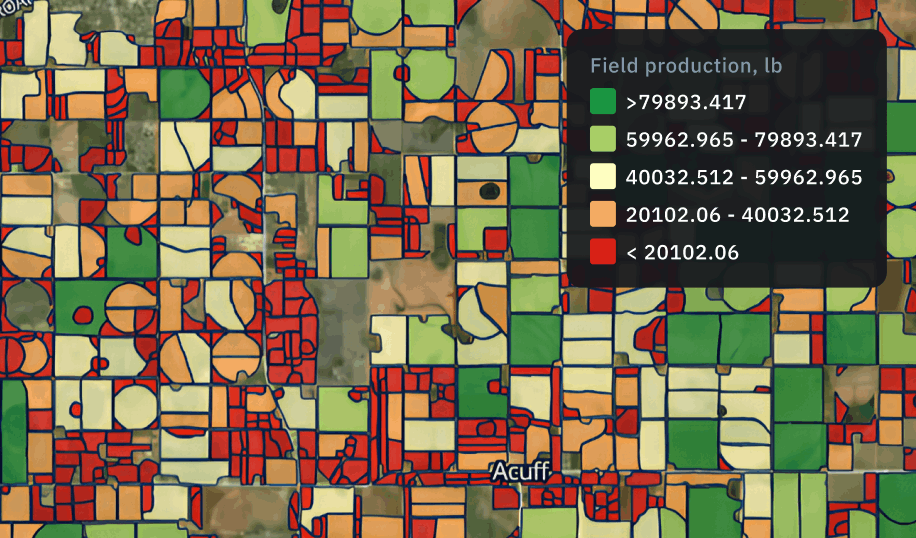The image size is (916, 538).
Task: Pick the pale yellow 40032.512 - 59962.965 swatch
Action: tap(602, 176)
